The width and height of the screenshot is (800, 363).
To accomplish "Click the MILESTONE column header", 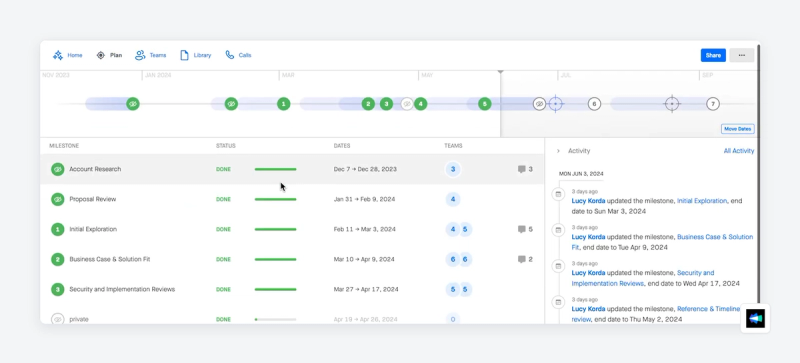I will tap(64, 146).
